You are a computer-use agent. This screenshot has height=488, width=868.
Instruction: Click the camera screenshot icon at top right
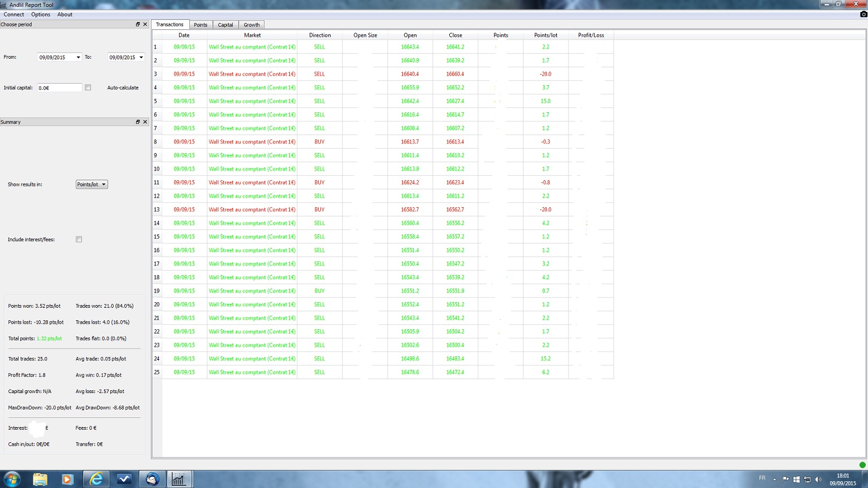click(x=863, y=14)
